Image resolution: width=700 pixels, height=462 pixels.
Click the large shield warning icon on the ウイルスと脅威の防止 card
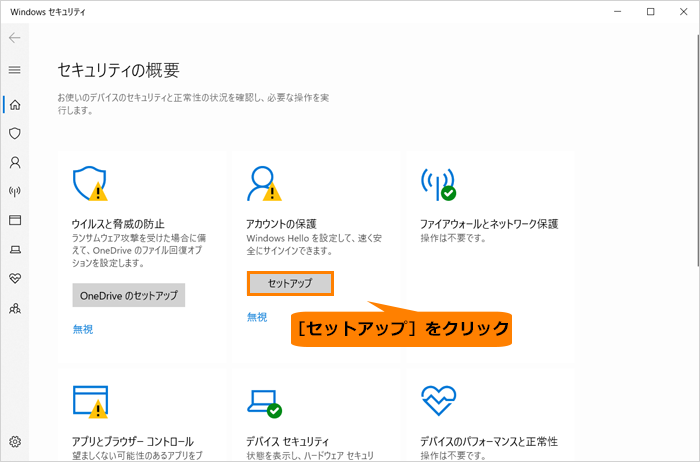90,183
